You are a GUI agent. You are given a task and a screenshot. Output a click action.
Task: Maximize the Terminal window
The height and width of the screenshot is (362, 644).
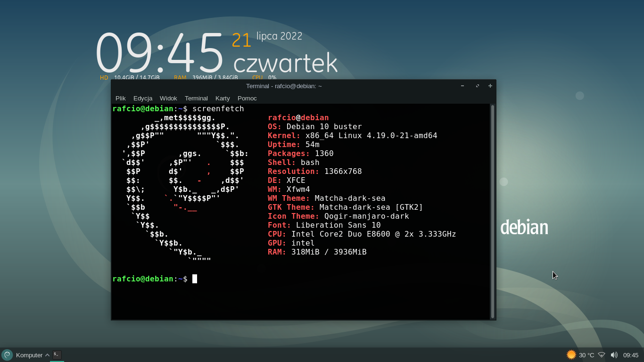[x=477, y=86]
